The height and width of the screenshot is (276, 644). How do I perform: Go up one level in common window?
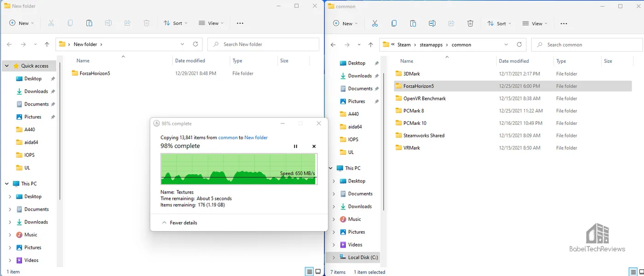point(371,45)
